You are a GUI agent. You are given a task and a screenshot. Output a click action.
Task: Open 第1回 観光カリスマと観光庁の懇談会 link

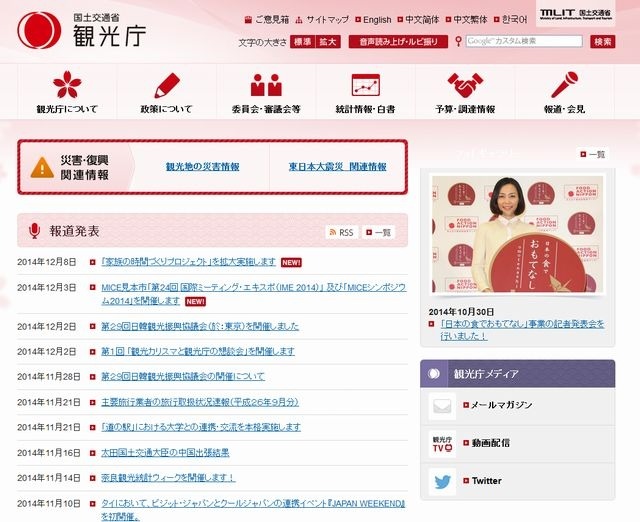(198, 351)
